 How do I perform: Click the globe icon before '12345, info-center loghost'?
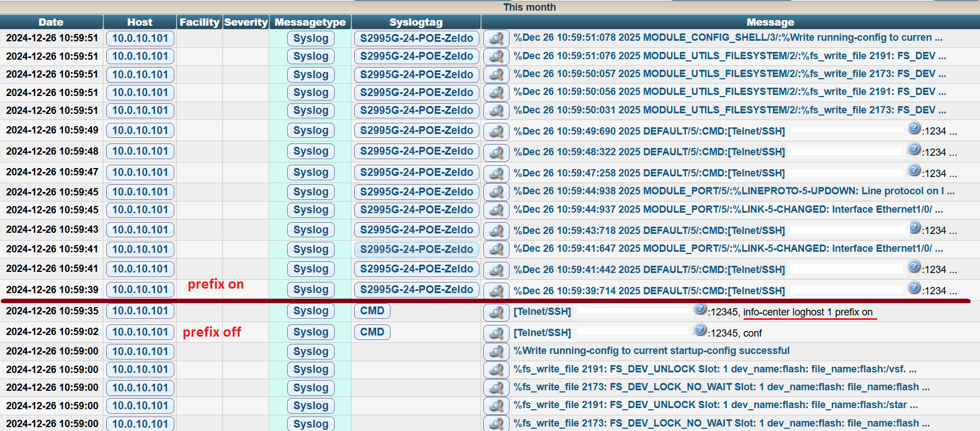(x=700, y=309)
